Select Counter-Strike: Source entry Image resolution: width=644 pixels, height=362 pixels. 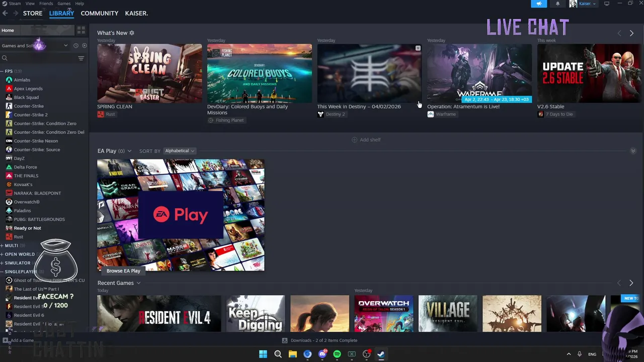(37, 149)
